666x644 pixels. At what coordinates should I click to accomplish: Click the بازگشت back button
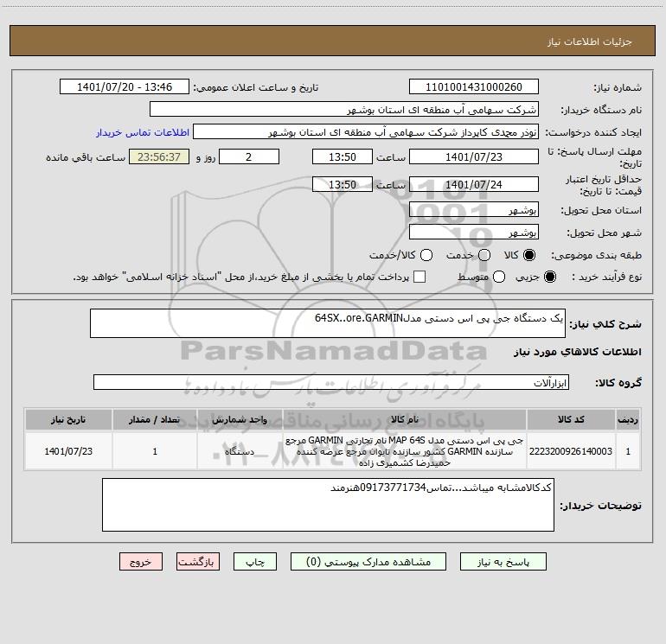[198, 562]
